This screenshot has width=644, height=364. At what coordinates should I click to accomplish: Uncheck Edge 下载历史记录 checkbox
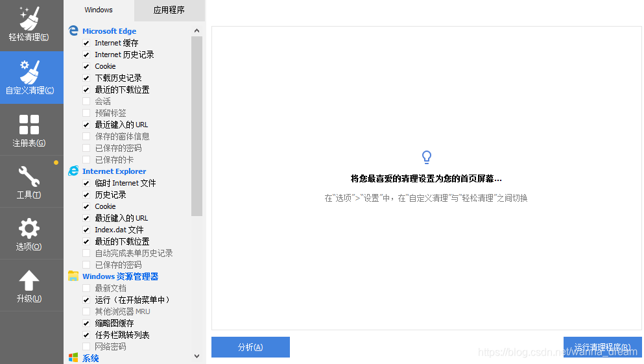(x=86, y=78)
